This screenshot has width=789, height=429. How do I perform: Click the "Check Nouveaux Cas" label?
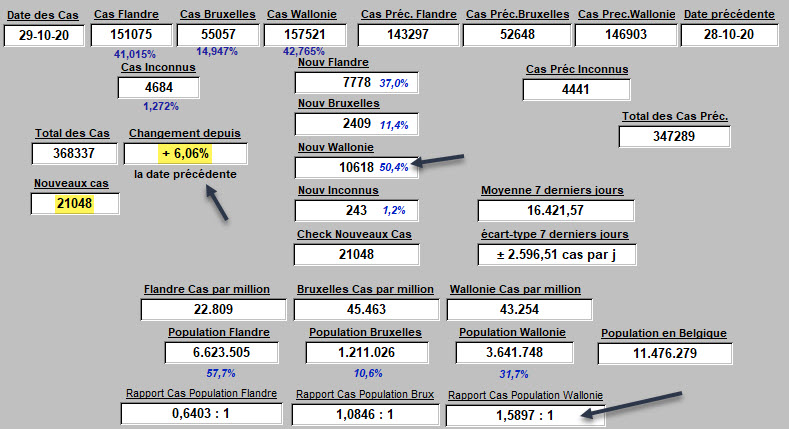pos(354,234)
